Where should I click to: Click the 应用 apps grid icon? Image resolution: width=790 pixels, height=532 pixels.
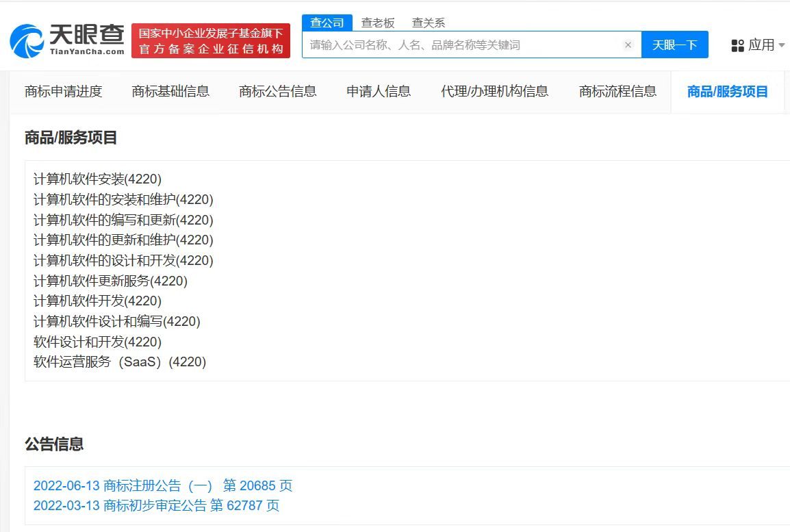click(x=738, y=45)
